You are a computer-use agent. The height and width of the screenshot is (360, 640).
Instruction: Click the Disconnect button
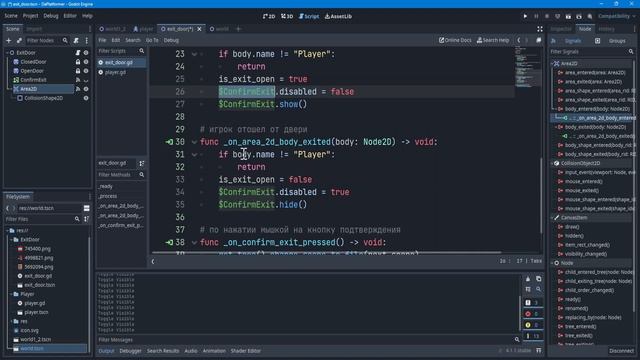[621, 351]
